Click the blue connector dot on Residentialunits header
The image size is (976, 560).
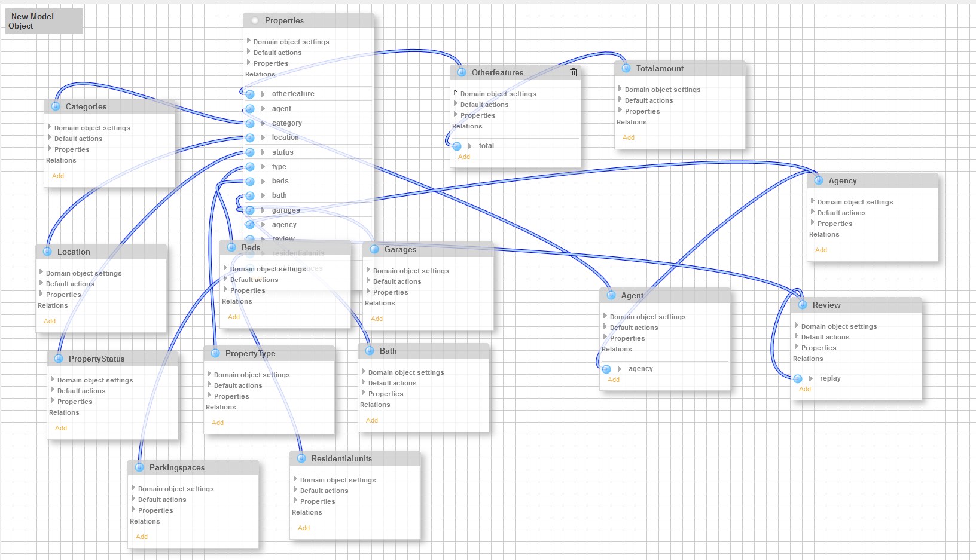tap(301, 458)
